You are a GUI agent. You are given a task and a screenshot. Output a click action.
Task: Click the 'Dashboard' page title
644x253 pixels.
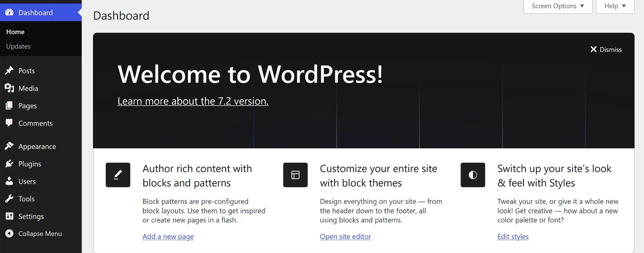(x=121, y=15)
